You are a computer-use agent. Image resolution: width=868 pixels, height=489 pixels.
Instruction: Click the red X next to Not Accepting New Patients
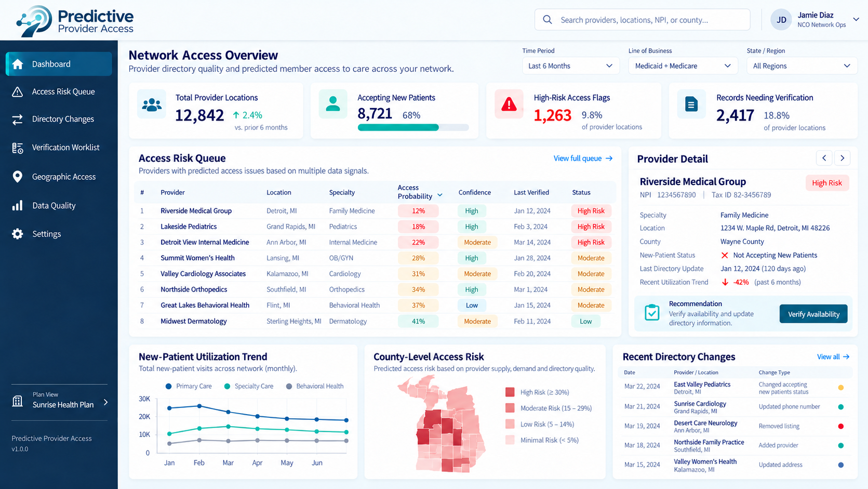pyautogui.click(x=725, y=255)
